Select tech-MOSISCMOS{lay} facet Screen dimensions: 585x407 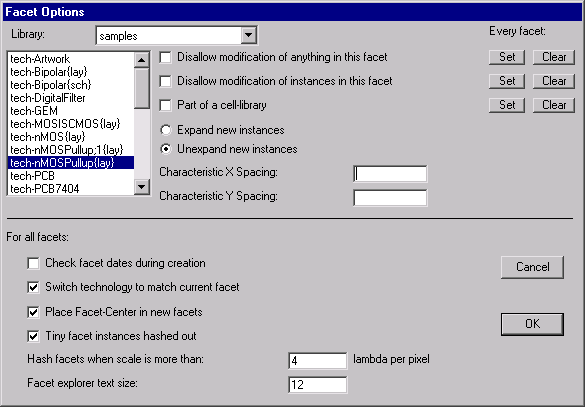click(x=71, y=124)
